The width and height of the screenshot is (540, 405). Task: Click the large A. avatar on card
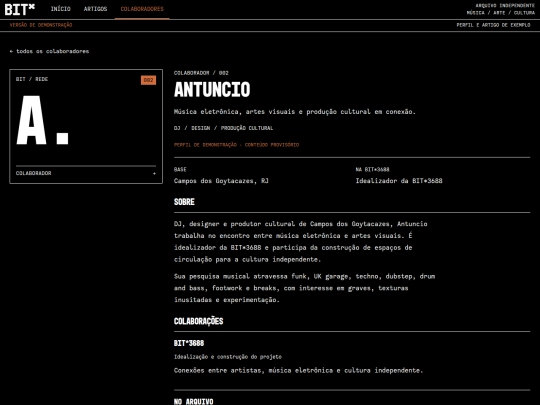tap(42, 120)
